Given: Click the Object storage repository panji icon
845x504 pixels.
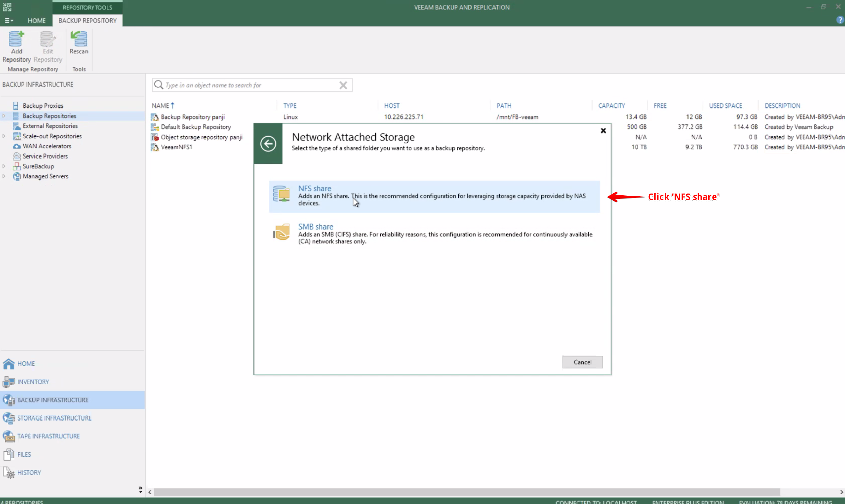Looking at the screenshot, I should coord(155,137).
